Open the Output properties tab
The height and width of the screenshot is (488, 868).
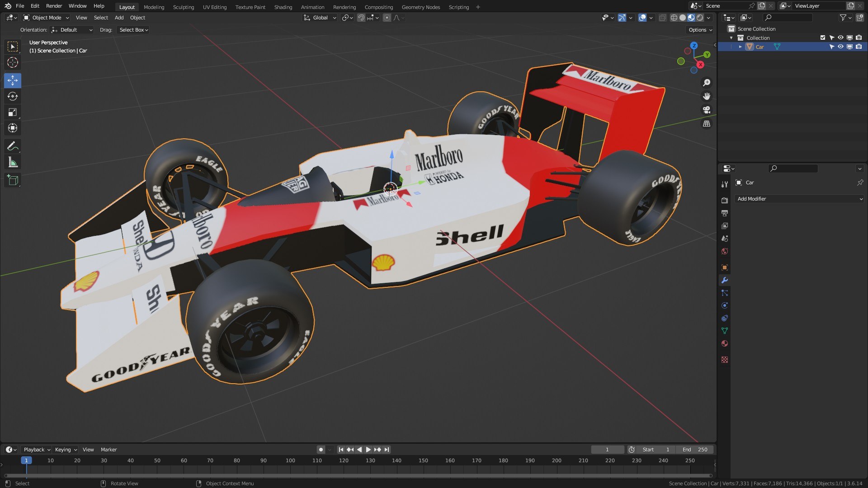point(725,213)
